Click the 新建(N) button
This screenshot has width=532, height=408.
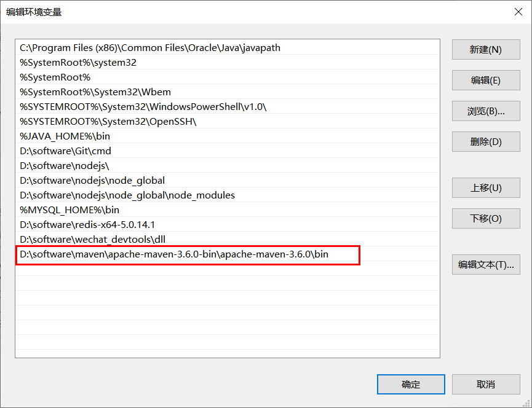click(486, 50)
